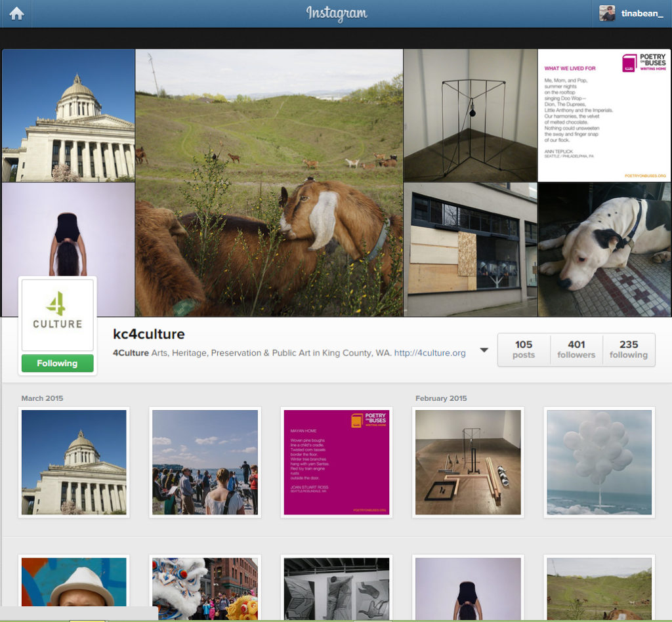The image size is (672, 622).
Task: Open the black and white mural post
Action: coord(337,589)
